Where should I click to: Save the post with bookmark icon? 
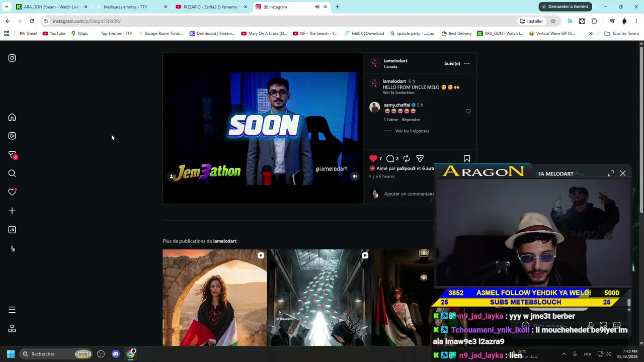(x=467, y=158)
